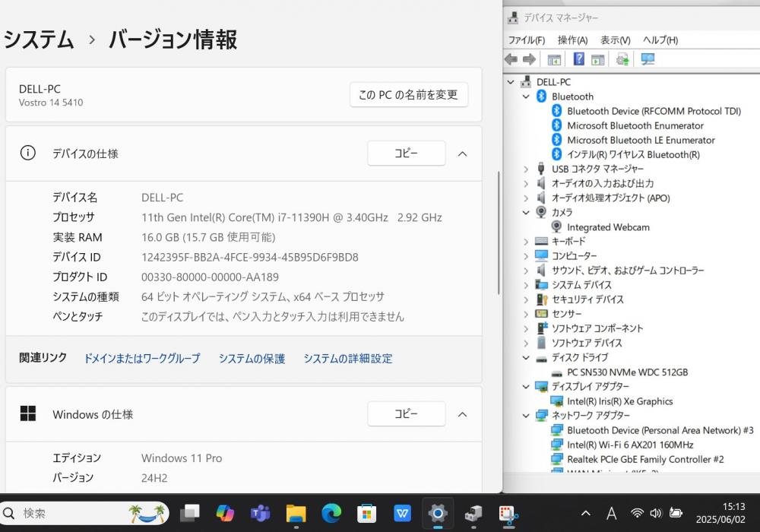Switch to Settings app in taskbar

438,513
